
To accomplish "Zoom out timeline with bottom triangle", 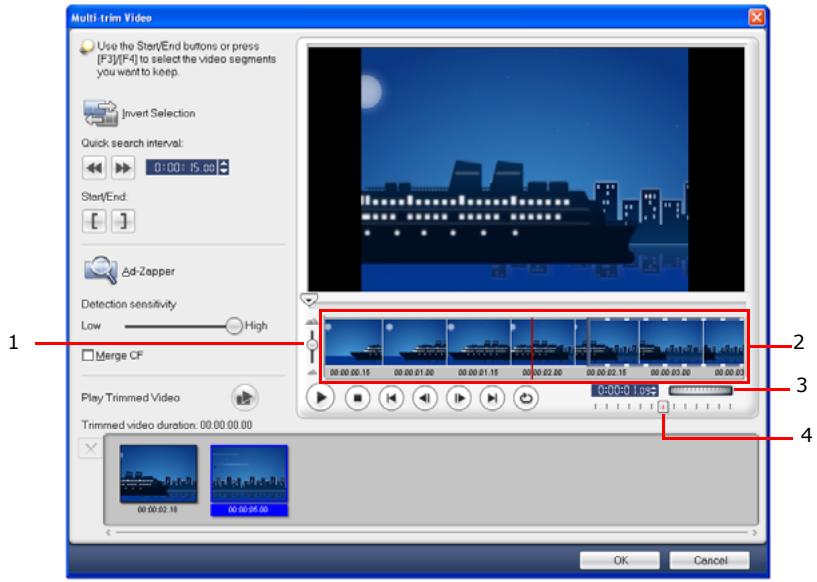I will [312, 372].
